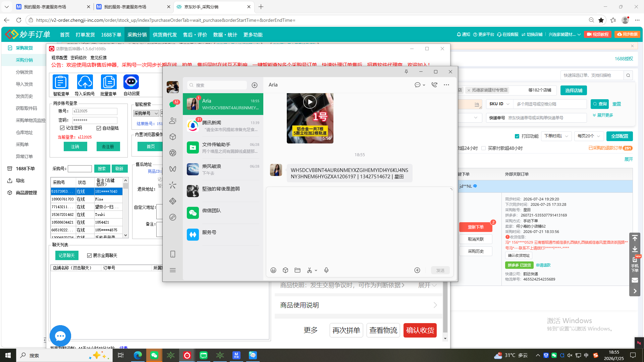This screenshot has width=644, height=362.
Task: Expand 展开更多 filter options
Action: [603, 115]
